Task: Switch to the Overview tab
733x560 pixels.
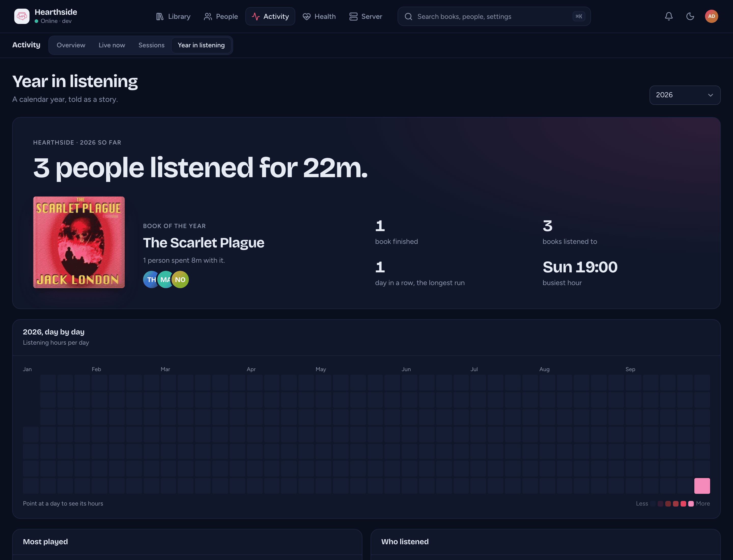Action: click(71, 45)
